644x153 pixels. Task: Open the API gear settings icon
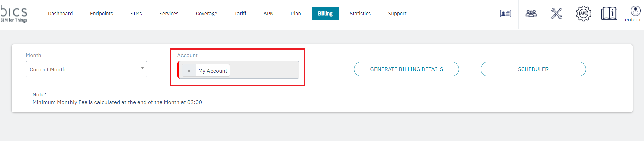click(x=583, y=14)
